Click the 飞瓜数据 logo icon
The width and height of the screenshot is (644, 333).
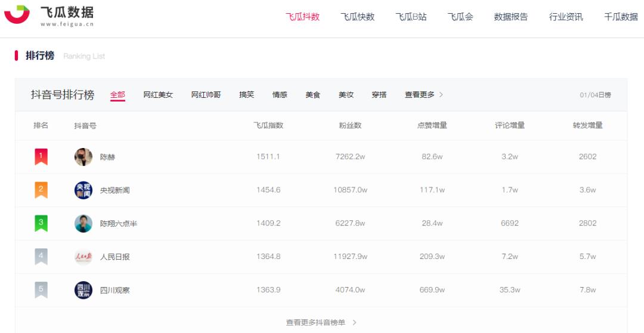click(17, 14)
